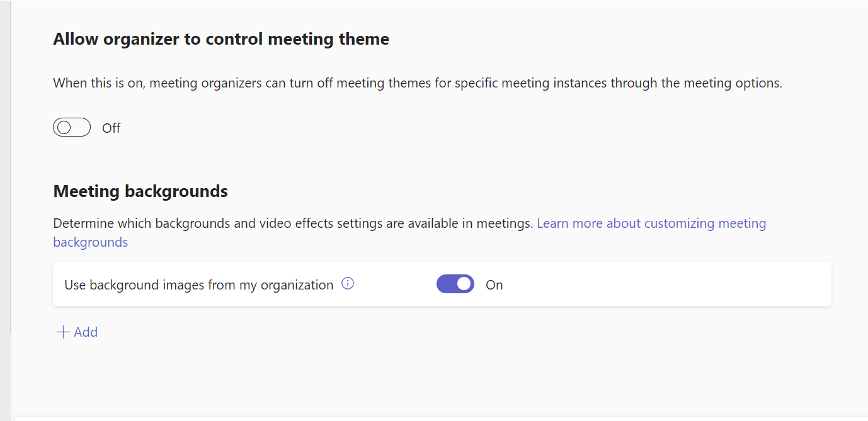Screen dimensions: 868x421
Task: Click the 'Allow organizer to control meeting theme' heading
Action: (221, 39)
